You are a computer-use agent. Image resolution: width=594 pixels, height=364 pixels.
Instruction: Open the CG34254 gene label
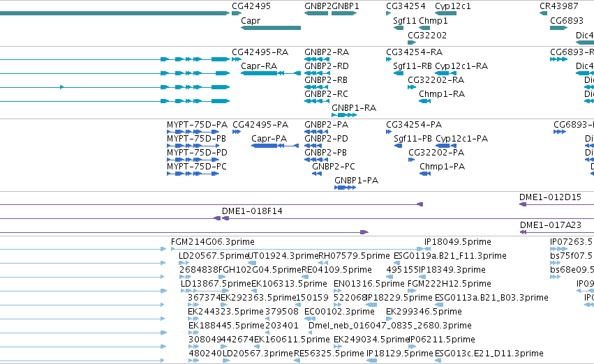pyautogui.click(x=406, y=6)
